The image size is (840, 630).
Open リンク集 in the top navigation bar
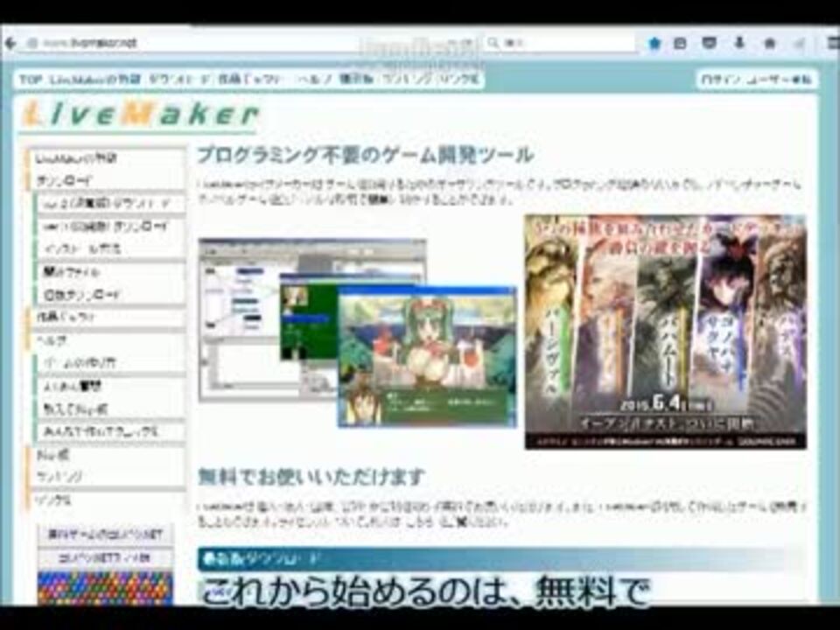(458, 80)
